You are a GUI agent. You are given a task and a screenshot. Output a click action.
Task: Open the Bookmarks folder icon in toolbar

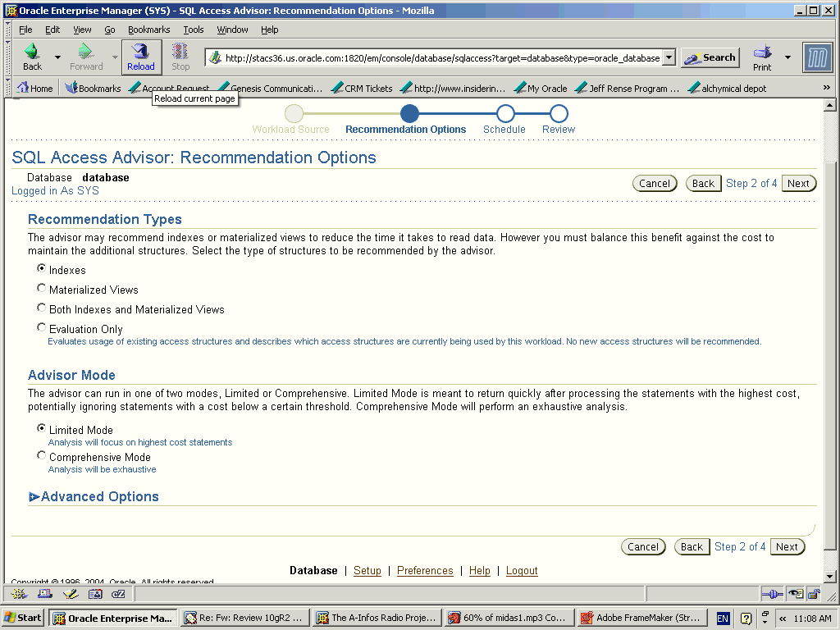click(71, 88)
